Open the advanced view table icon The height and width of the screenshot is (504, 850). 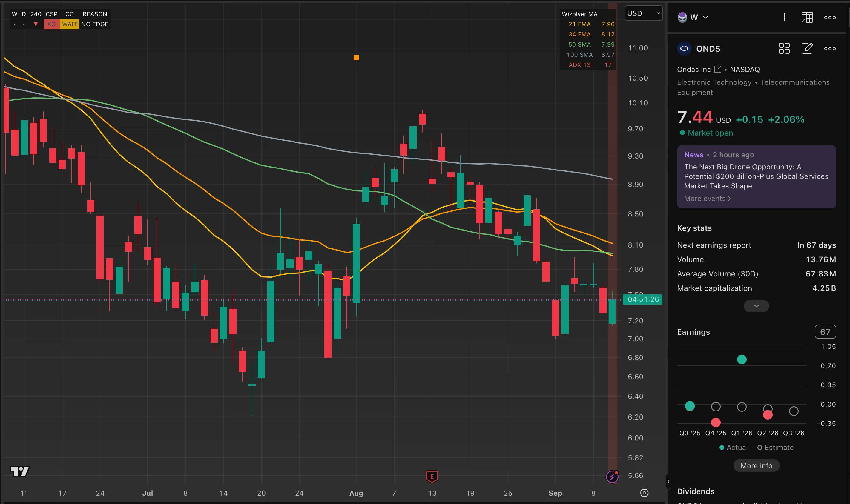click(807, 17)
